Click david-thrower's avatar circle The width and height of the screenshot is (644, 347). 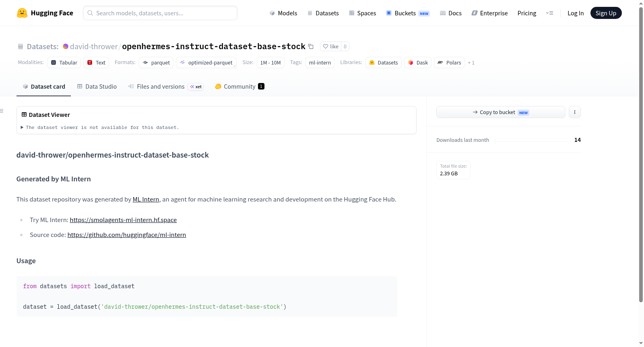66,46
